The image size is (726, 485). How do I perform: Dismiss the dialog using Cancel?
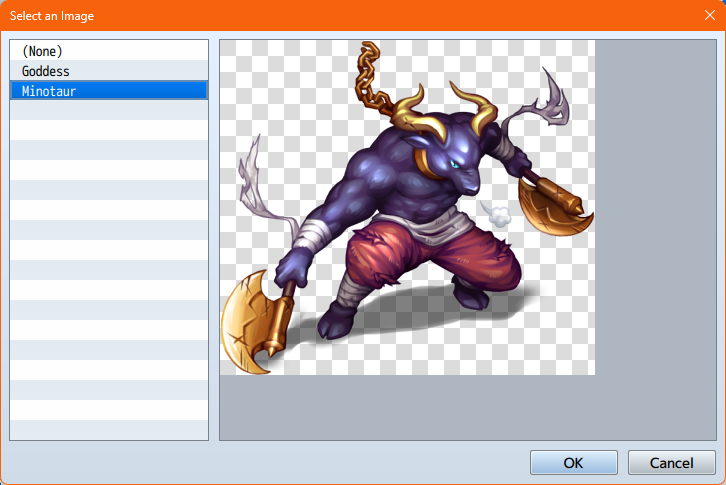tap(671, 462)
